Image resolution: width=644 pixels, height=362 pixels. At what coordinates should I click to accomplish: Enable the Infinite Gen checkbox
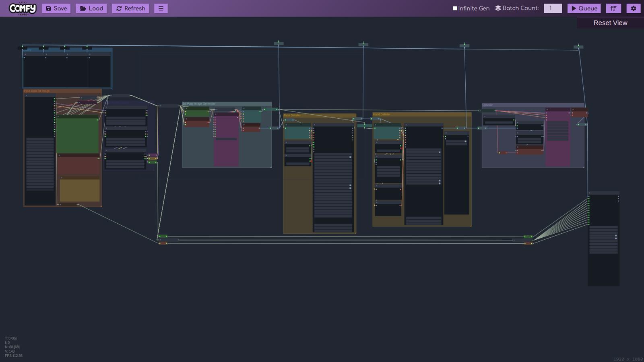pos(455,8)
